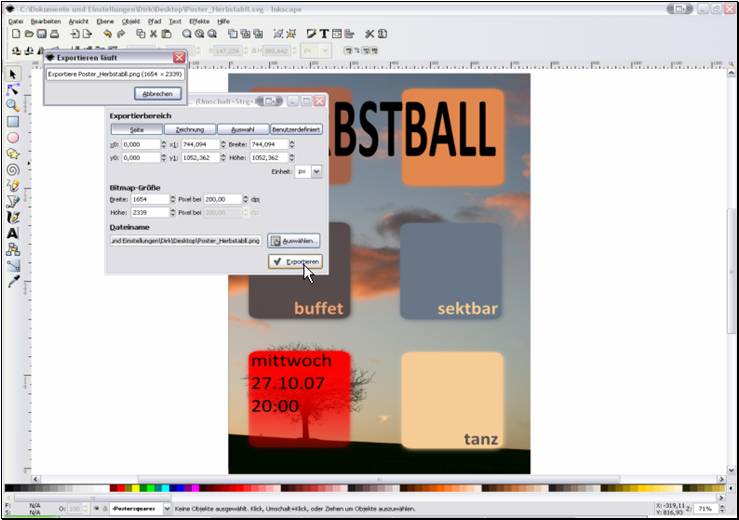Click the Abbrechen button
The width and height of the screenshot is (739, 520).
coord(157,94)
